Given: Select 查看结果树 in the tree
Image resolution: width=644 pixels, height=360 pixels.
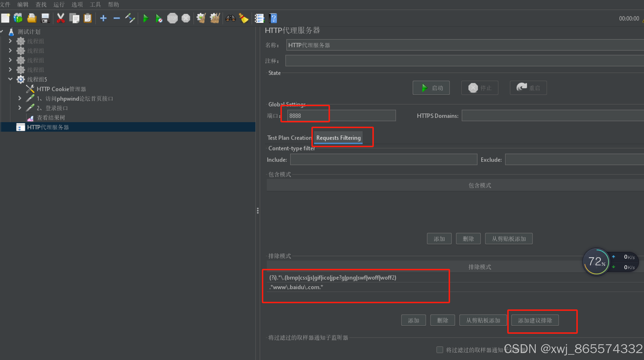Looking at the screenshot, I should [x=51, y=118].
